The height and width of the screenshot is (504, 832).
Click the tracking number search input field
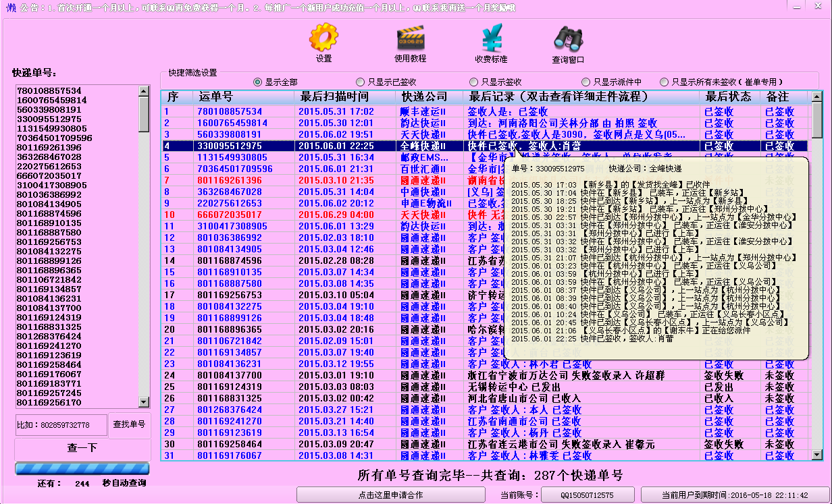(61, 425)
